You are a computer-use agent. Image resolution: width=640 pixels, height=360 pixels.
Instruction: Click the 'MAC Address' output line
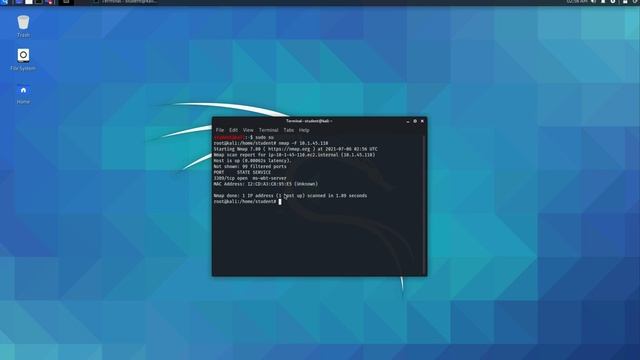266,184
